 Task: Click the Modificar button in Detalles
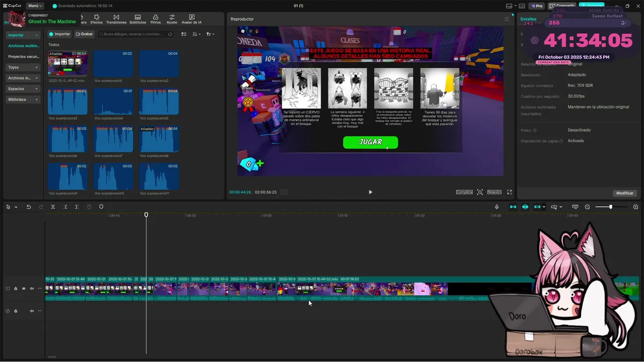(x=625, y=193)
